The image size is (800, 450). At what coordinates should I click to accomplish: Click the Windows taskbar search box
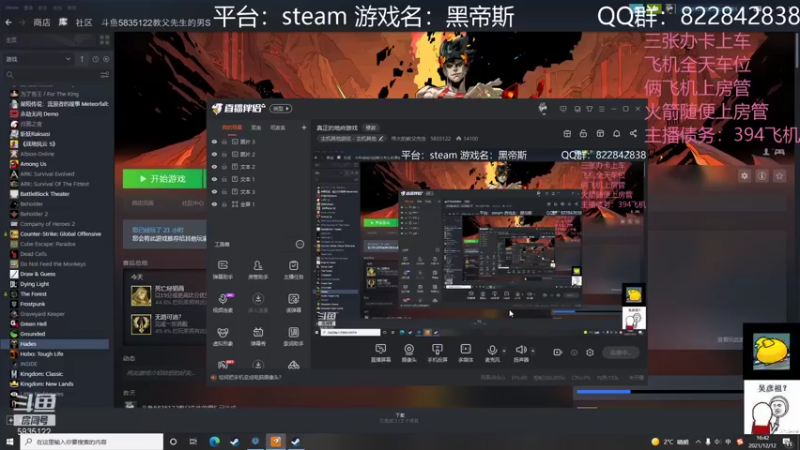(x=92, y=441)
